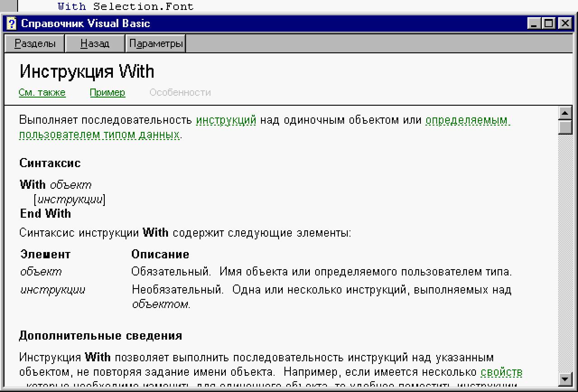Click the vertical scrollbar thumb
This screenshot has width=578, height=392.
565,127
